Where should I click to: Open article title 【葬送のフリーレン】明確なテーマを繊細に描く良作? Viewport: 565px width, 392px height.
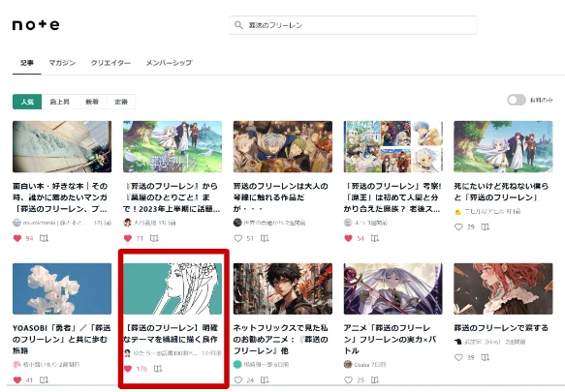pyautogui.click(x=171, y=333)
